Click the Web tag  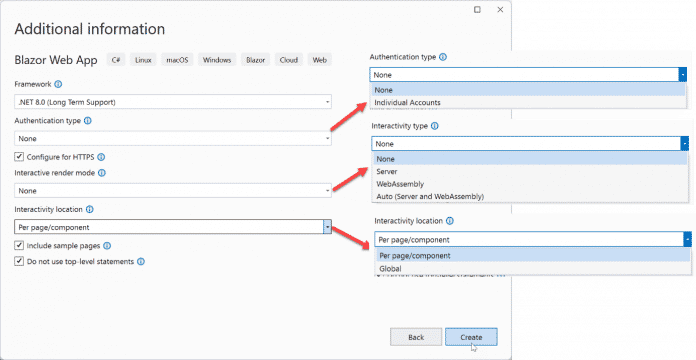coord(320,60)
